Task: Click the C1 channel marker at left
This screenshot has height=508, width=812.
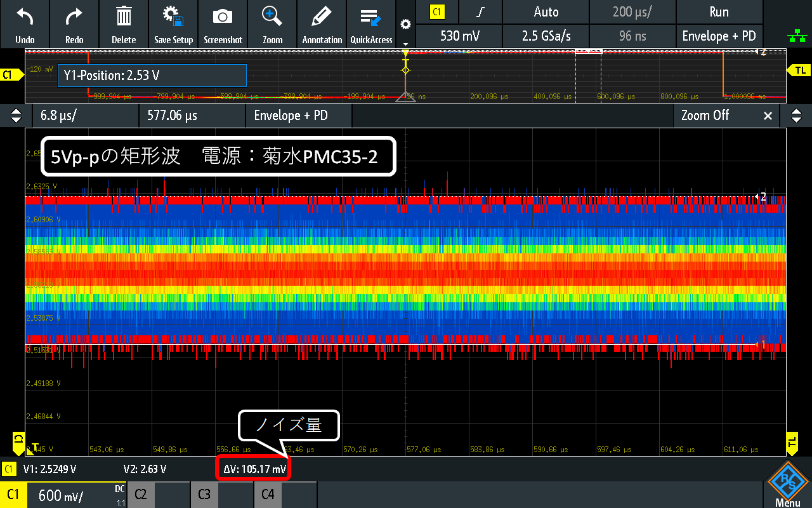Action: click(x=11, y=75)
